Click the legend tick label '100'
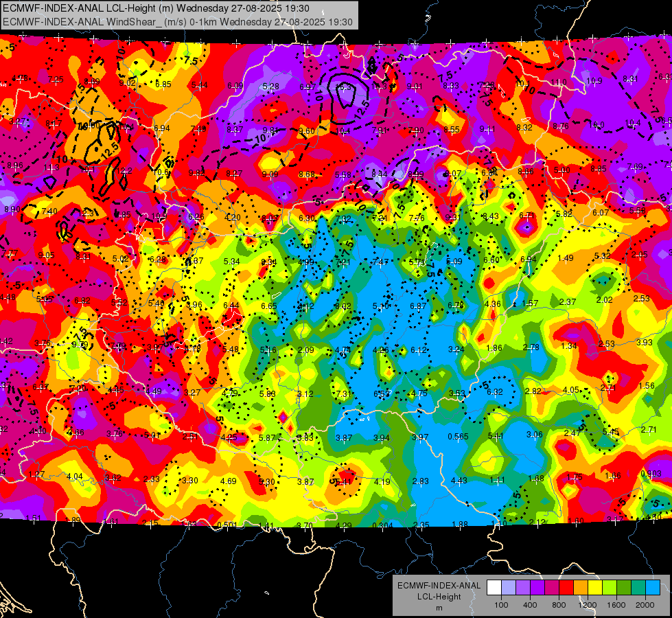 501,605
